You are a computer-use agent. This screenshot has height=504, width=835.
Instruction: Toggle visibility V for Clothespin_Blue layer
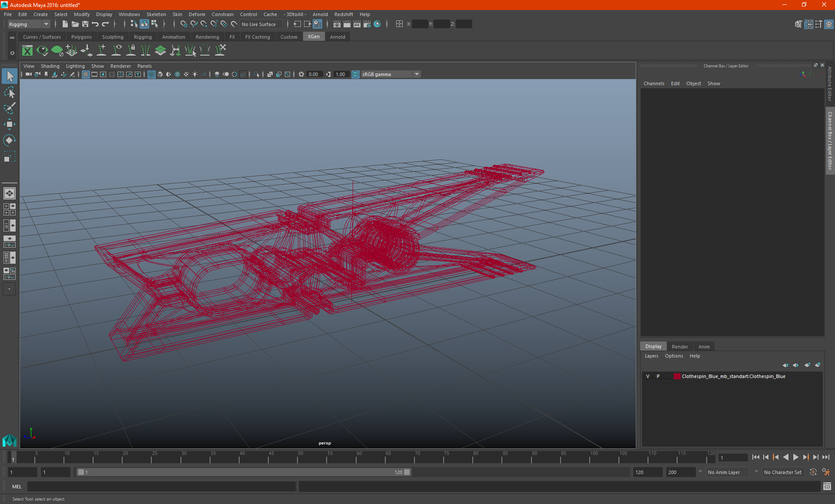[x=648, y=376]
